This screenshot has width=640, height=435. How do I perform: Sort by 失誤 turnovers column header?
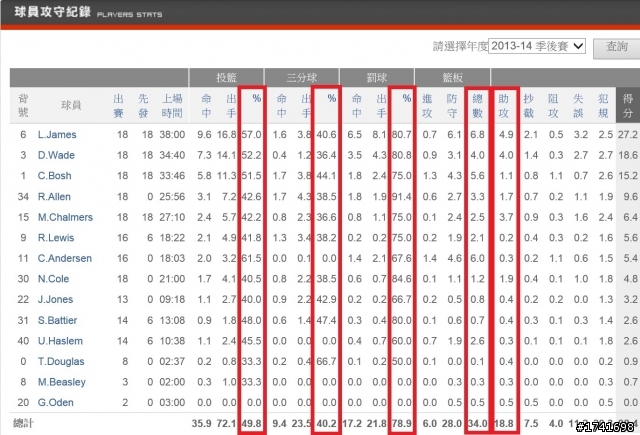tap(578, 106)
